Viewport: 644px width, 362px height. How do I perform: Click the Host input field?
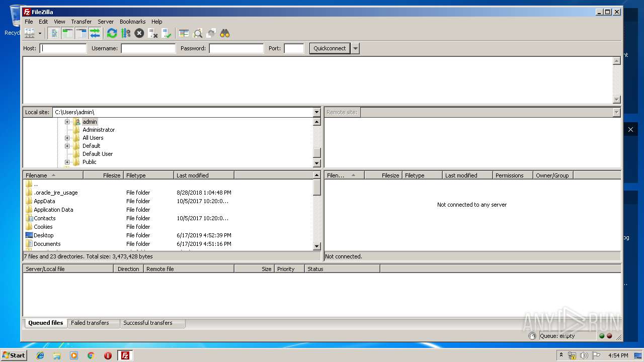point(63,48)
